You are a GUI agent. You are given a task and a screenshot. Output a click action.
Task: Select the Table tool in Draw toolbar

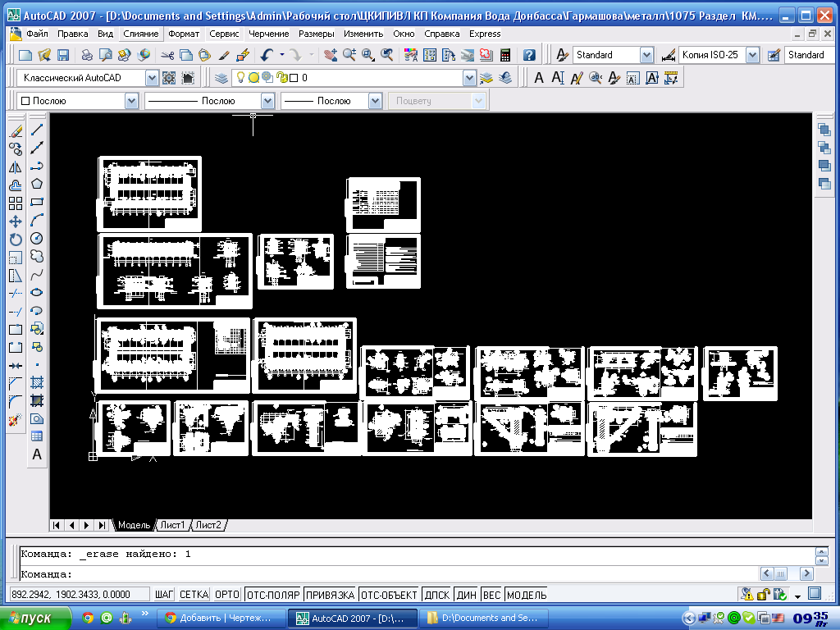point(36,436)
